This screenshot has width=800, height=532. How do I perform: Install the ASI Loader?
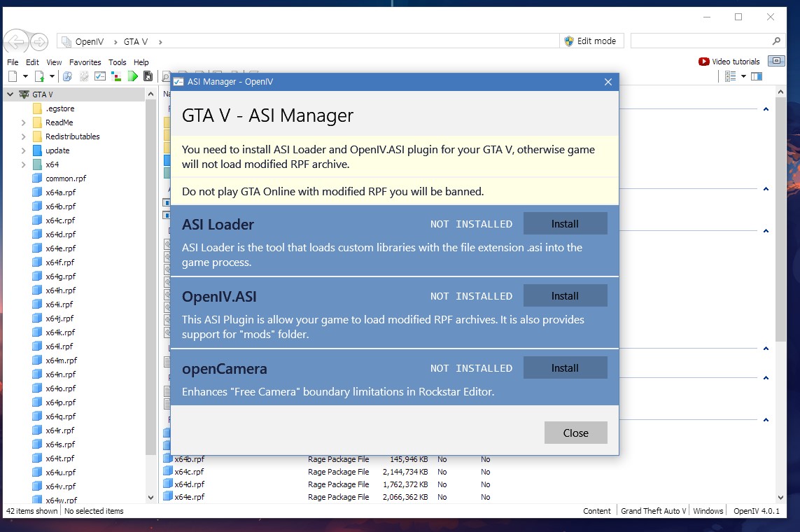tap(566, 223)
